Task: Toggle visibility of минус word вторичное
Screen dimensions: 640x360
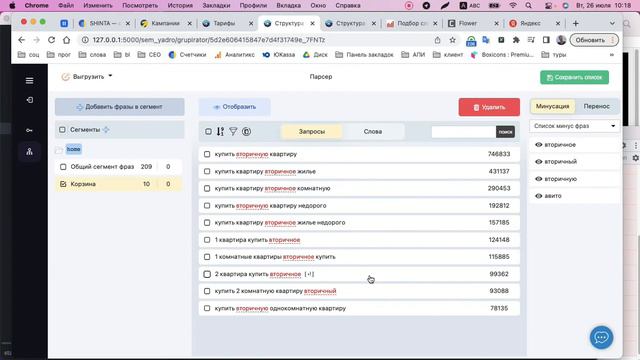Action: [x=538, y=144]
